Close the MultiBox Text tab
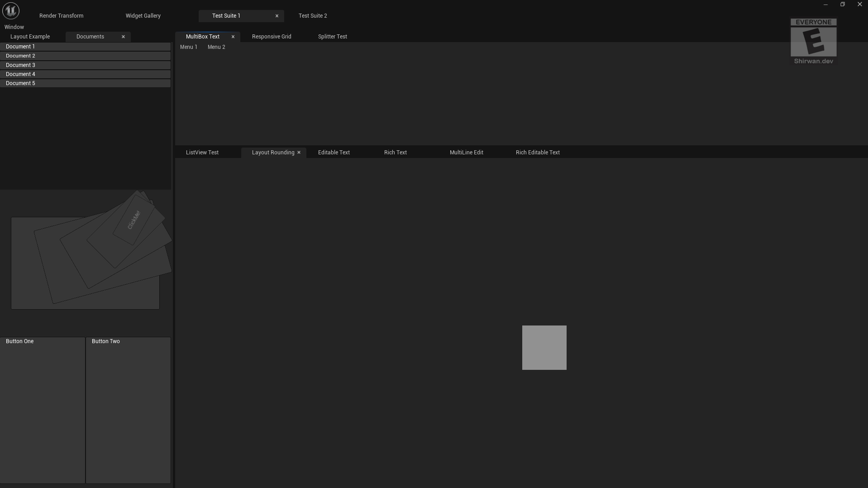 (233, 37)
